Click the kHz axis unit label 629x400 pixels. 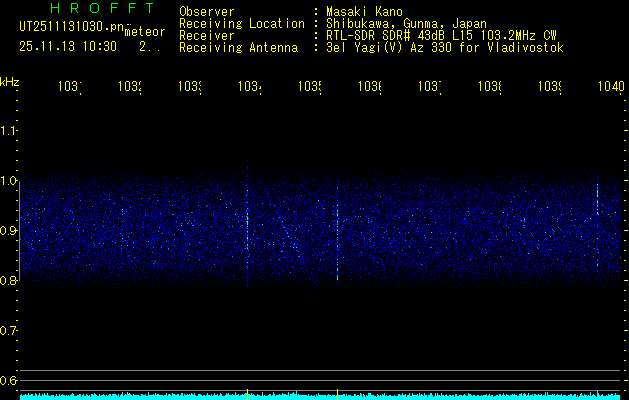[10, 80]
